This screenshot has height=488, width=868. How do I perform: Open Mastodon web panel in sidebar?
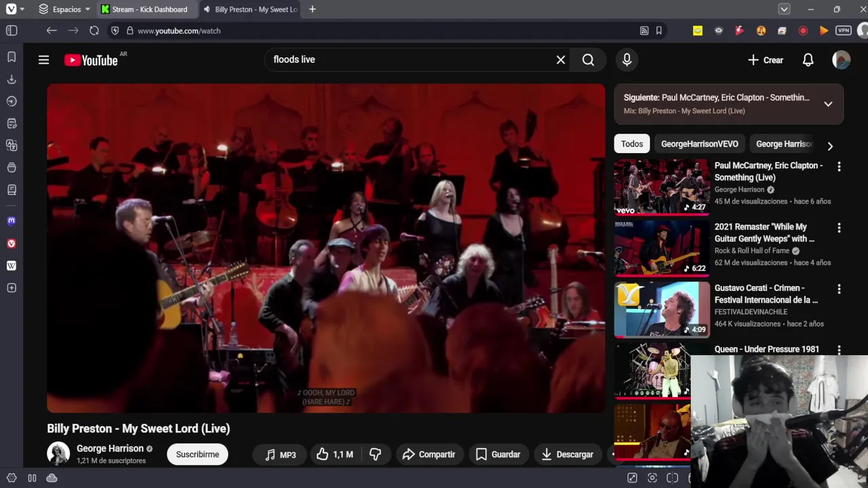12,221
